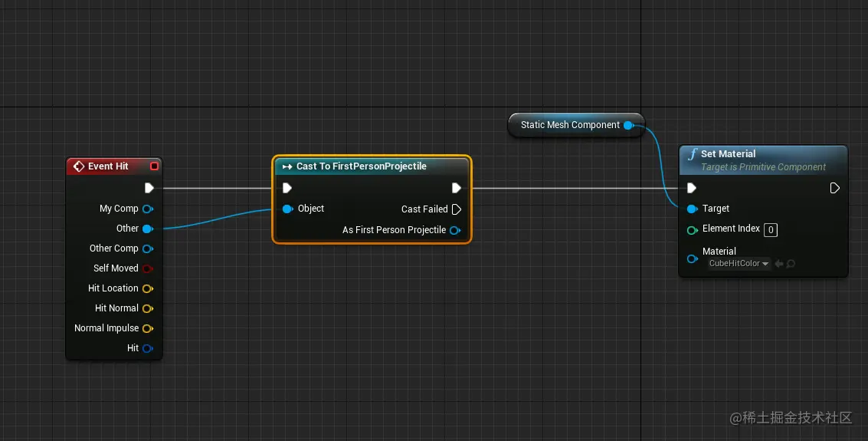Viewport: 868px width, 441px height.
Task: Browse to CubeHitColor asset magnifier icon
Action: pos(791,264)
